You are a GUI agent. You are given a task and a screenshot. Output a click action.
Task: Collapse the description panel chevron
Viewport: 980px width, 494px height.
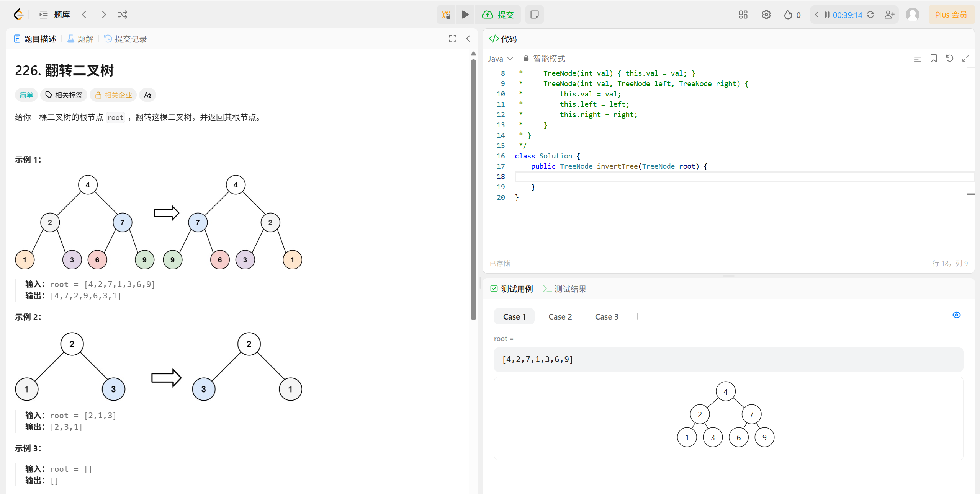click(x=468, y=39)
